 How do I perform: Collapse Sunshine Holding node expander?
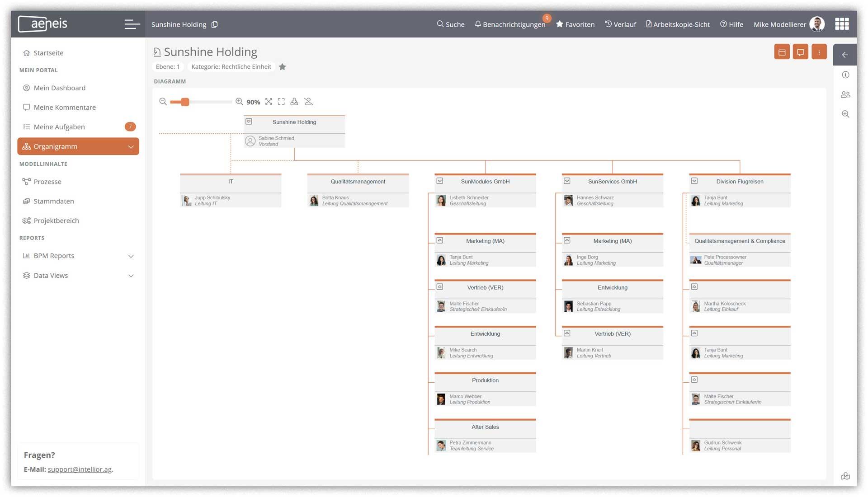pyautogui.click(x=249, y=122)
